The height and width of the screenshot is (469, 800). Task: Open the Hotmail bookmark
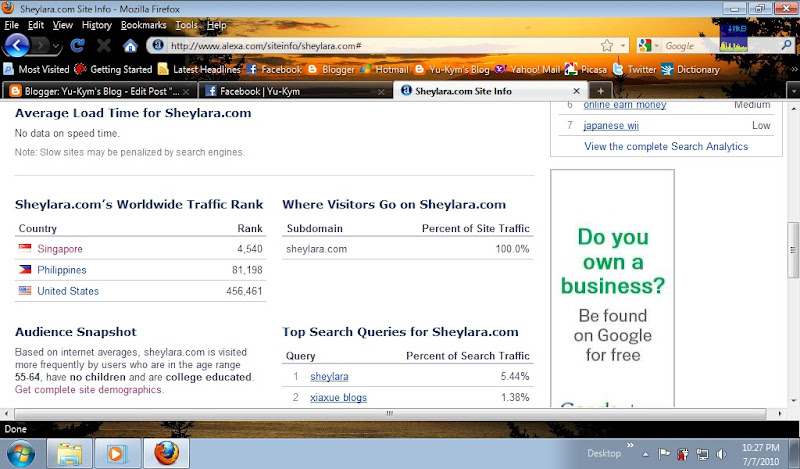click(x=384, y=69)
